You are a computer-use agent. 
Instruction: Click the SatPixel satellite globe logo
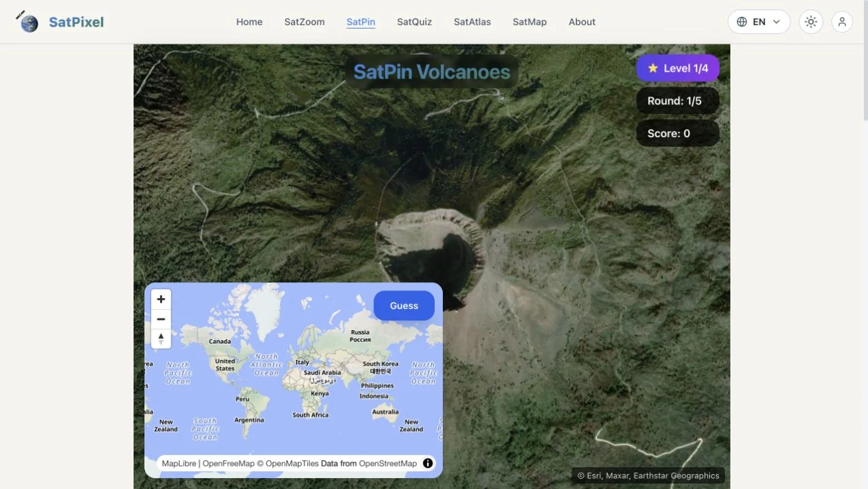pyautogui.click(x=27, y=22)
